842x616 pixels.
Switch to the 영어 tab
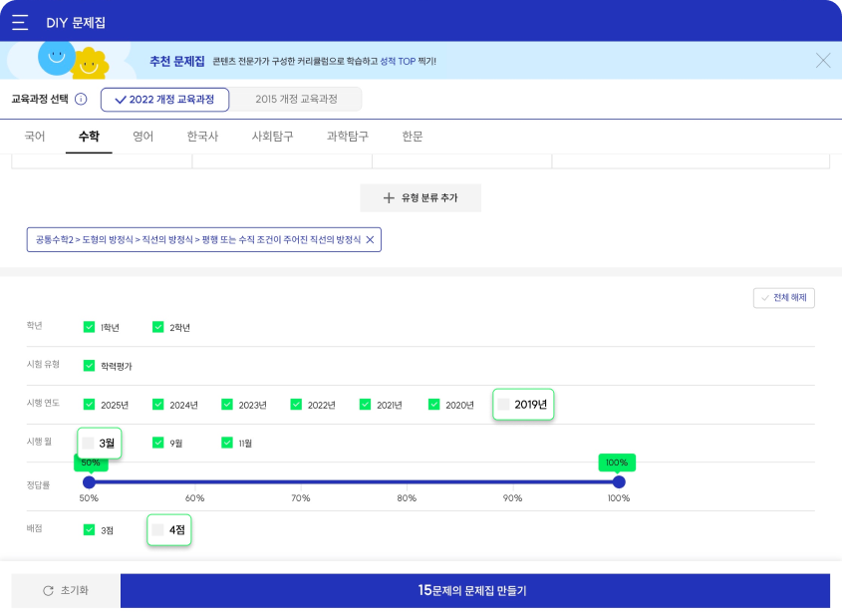[x=142, y=137]
